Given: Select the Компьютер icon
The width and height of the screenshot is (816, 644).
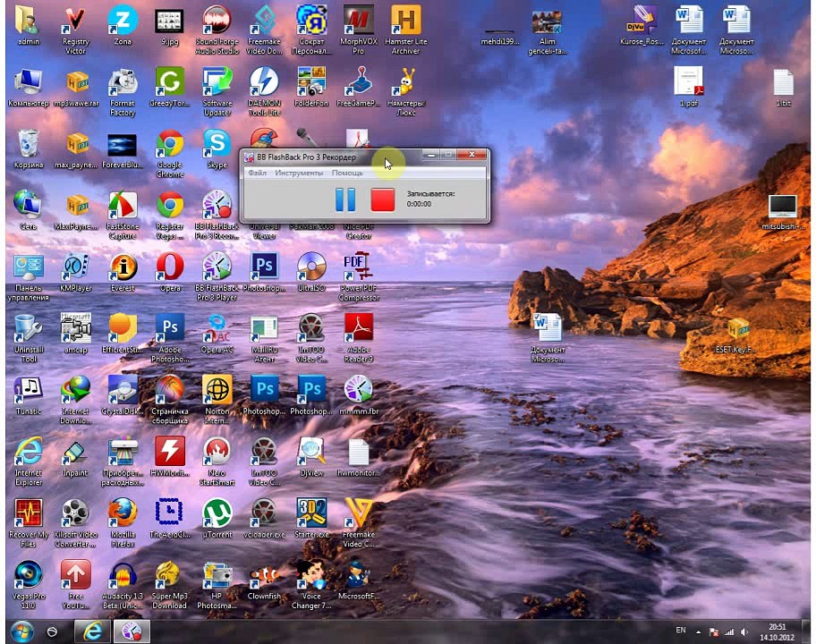Looking at the screenshot, I should click(x=28, y=88).
